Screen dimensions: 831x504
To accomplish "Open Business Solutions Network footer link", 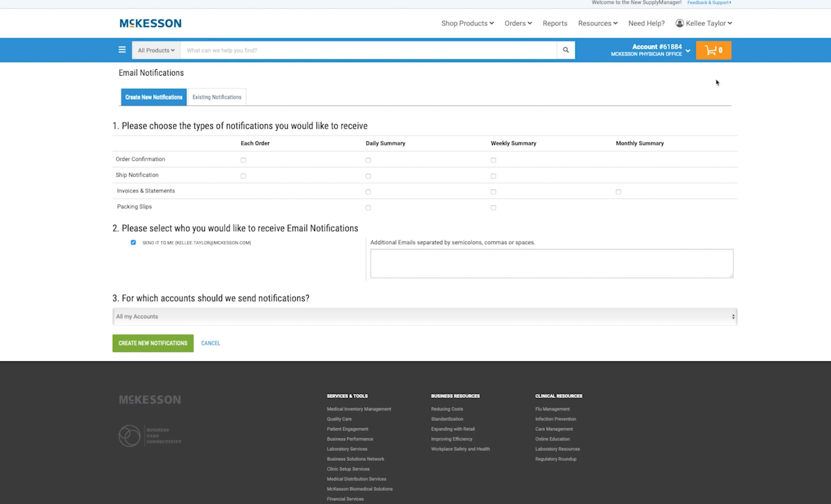I will coord(355,459).
